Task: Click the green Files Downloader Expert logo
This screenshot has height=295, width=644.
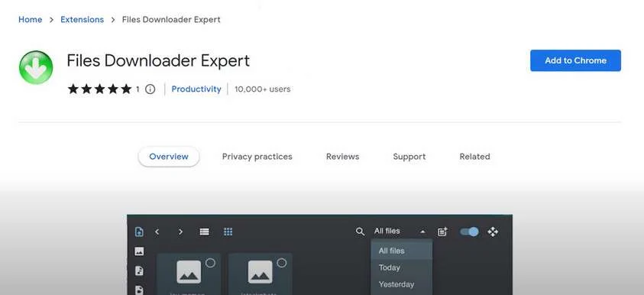Action: 36,67
